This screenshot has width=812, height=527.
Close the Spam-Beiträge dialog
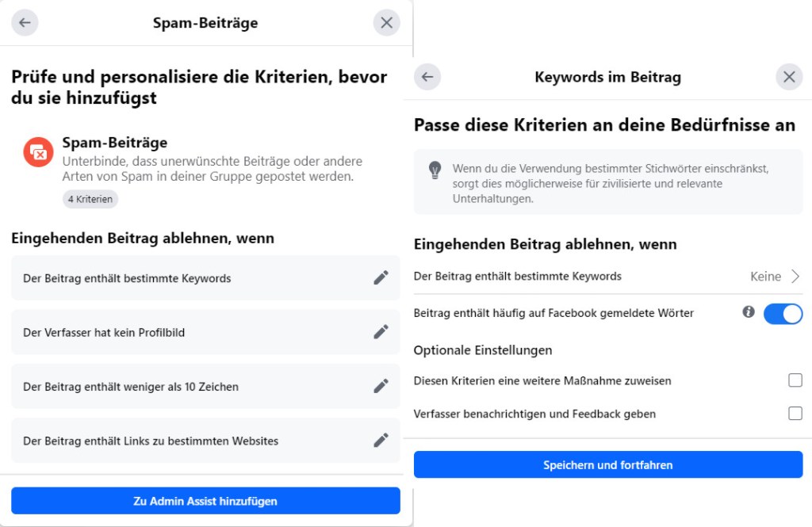[x=386, y=23]
